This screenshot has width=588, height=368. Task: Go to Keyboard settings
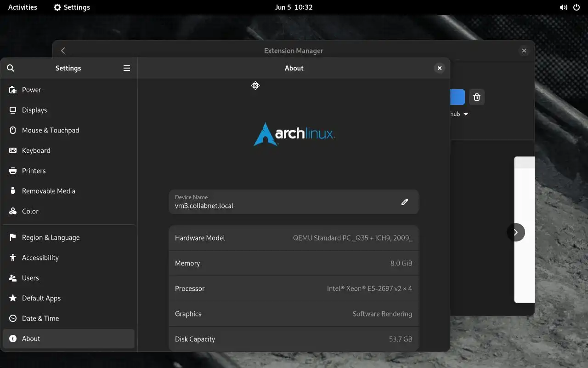68,150
